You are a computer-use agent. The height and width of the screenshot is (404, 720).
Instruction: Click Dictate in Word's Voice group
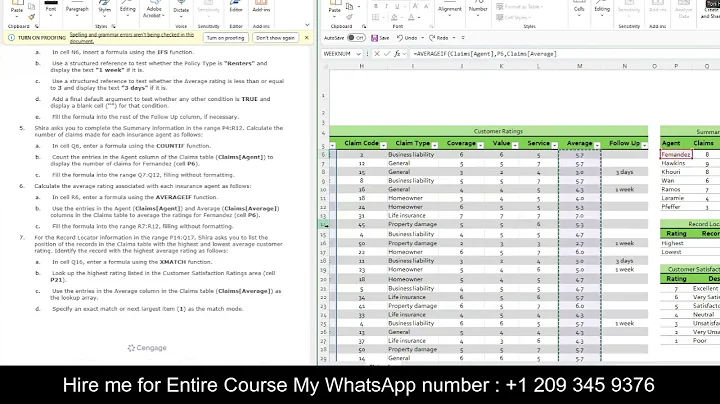click(x=181, y=8)
